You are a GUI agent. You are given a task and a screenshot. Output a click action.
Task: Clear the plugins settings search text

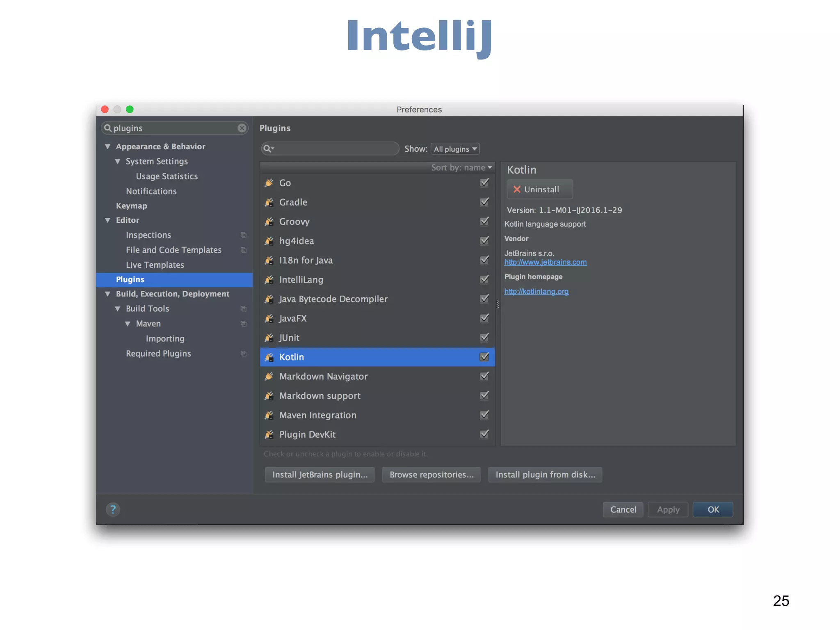click(242, 128)
